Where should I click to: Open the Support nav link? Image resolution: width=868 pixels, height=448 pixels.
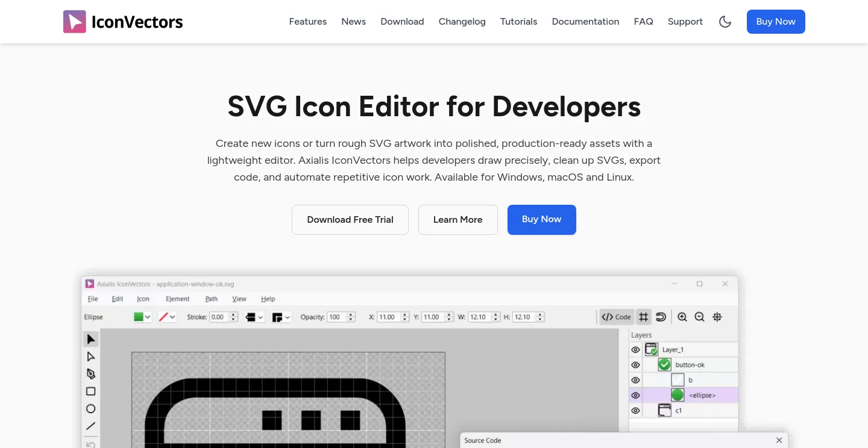point(685,22)
